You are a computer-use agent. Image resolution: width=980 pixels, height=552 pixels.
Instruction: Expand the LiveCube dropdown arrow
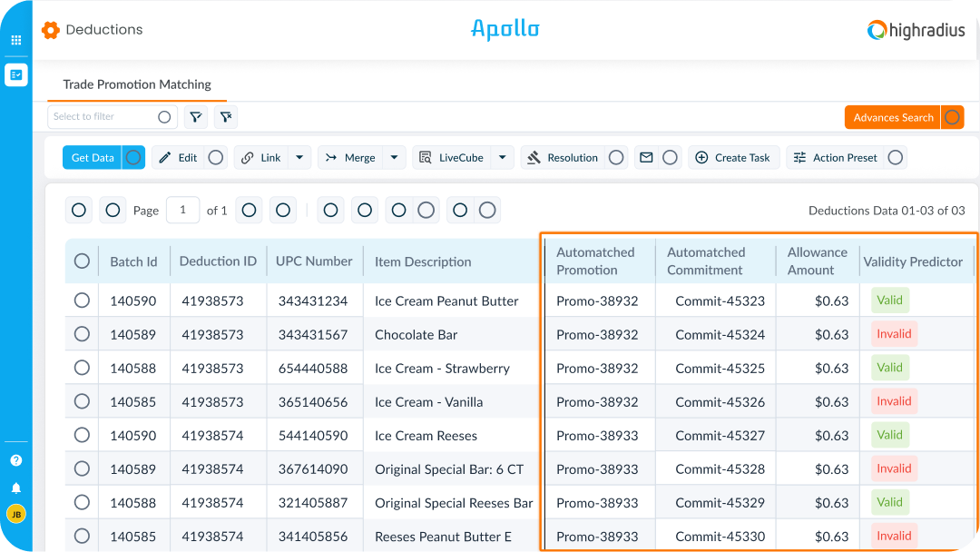(503, 157)
